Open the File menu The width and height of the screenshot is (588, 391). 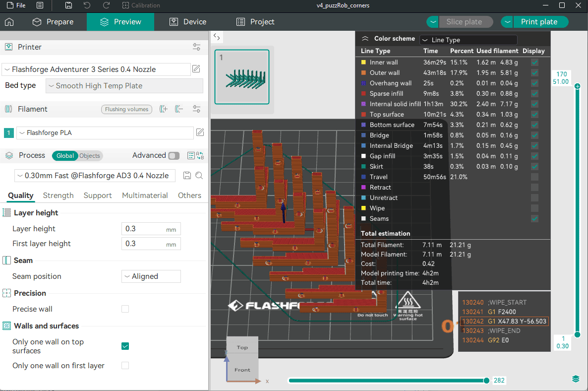pos(16,5)
